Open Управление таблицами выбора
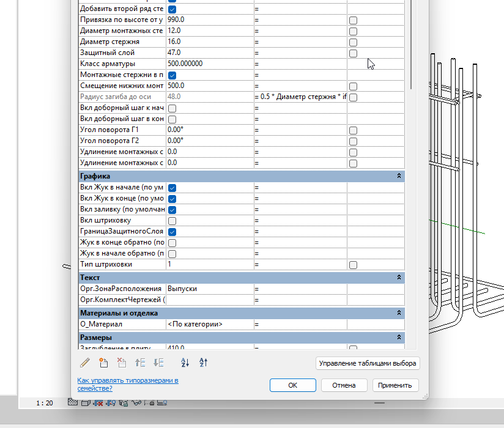 (368, 363)
